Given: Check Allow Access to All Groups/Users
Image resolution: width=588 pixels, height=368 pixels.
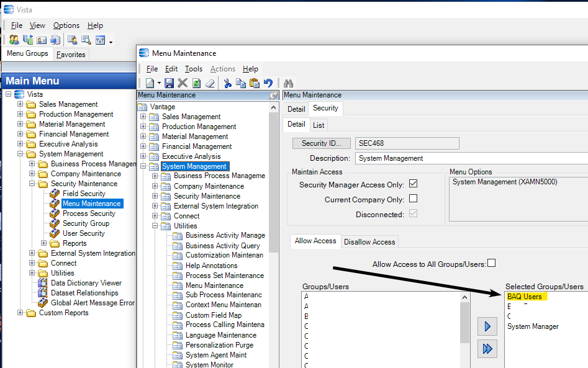Looking at the screenshot, I should tap(491, 264).
